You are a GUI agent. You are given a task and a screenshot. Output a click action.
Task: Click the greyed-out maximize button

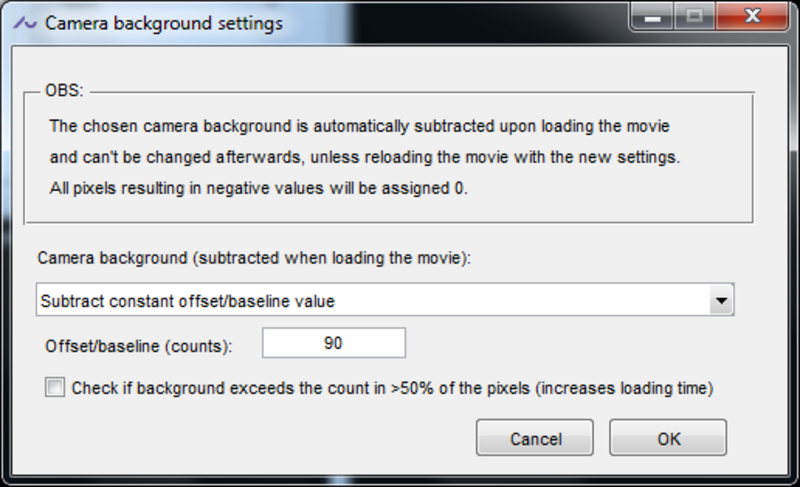pyautogui.click(x=692, y=17)
